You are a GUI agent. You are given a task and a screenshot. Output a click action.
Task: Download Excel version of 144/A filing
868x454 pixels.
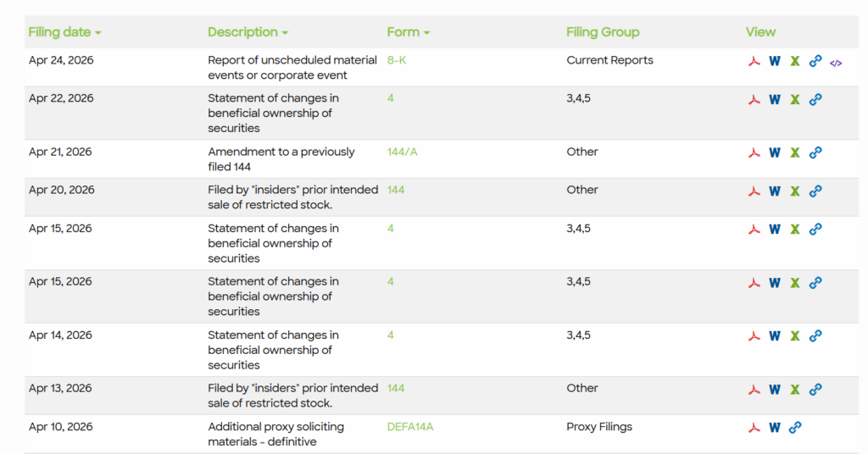click(795, 152)
